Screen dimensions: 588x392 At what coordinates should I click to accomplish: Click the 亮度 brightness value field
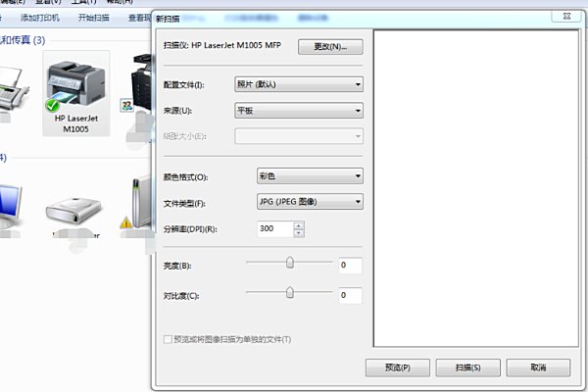pyautogui.click(x=350, y=266)
